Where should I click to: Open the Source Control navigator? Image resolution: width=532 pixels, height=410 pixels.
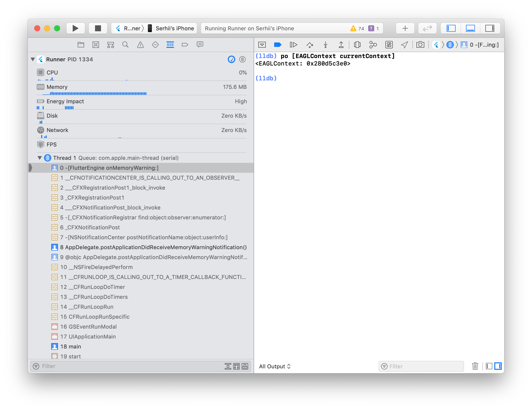point(96,45)
